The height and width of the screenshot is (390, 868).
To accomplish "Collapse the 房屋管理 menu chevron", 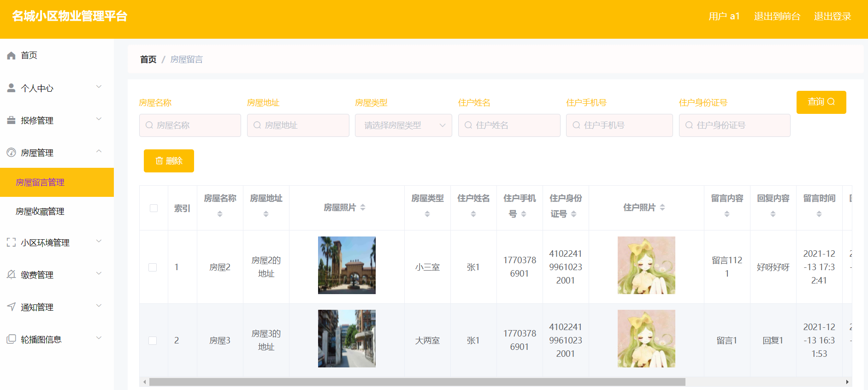I will 99,152.
